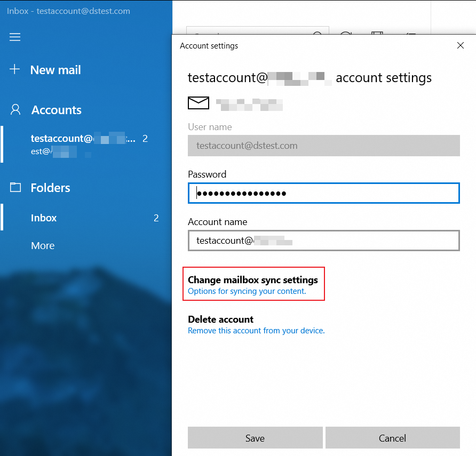Click the disabled User name field
476x456 pixels.
click(x=323, y=146)
